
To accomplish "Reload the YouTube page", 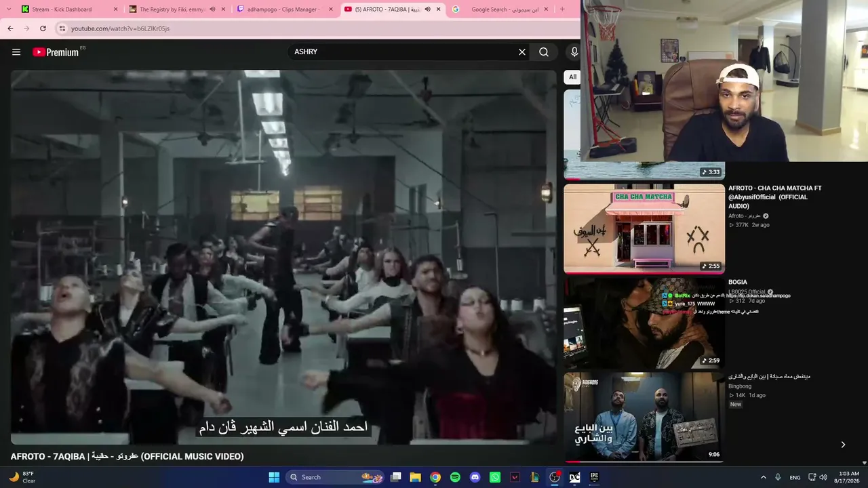I will click(43, 28).
